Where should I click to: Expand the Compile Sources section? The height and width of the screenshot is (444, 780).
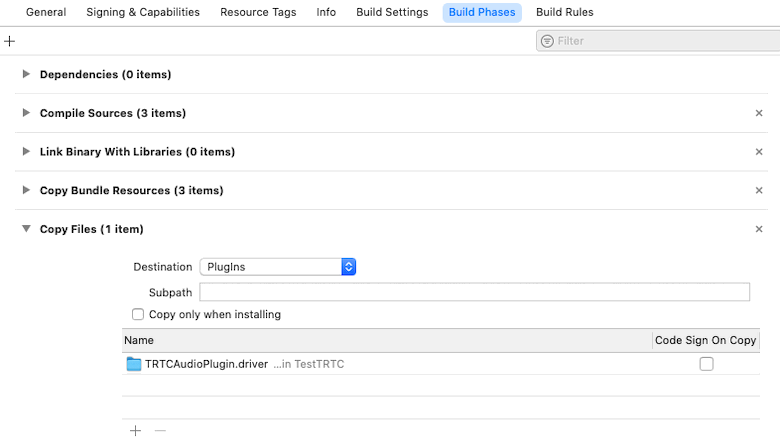pyautogui.click(x=26, y=113)
